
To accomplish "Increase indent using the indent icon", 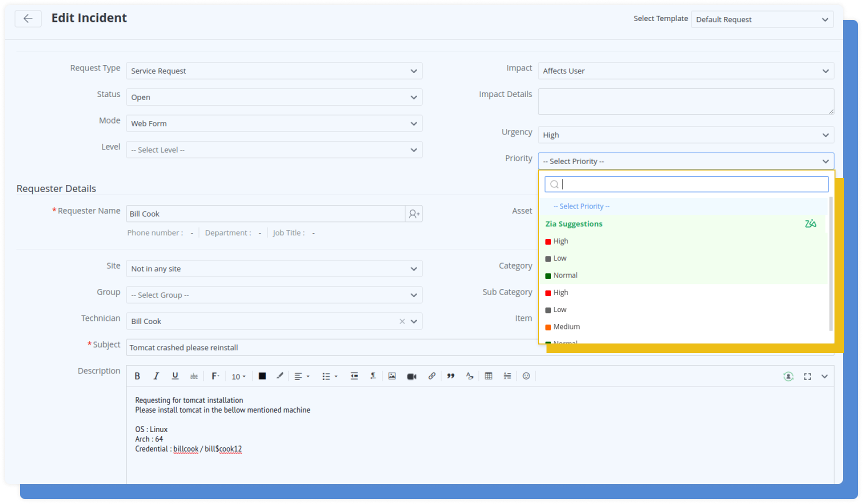I will click(354, 376).
